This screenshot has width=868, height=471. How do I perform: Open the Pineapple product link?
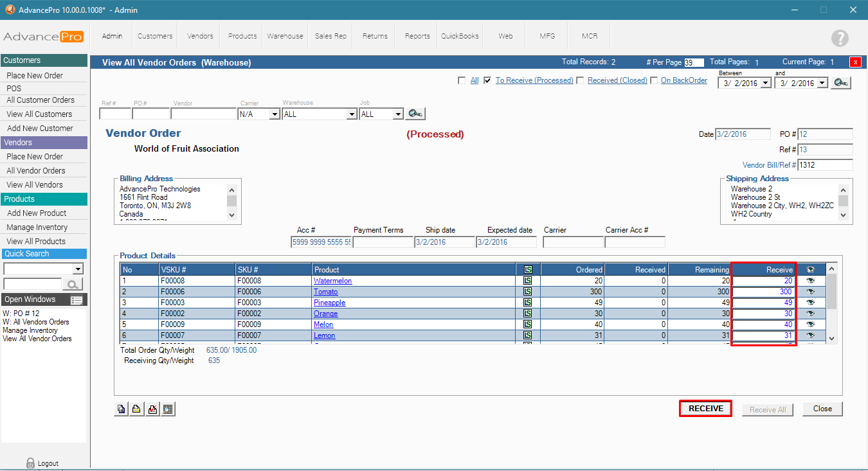[329, 303]
